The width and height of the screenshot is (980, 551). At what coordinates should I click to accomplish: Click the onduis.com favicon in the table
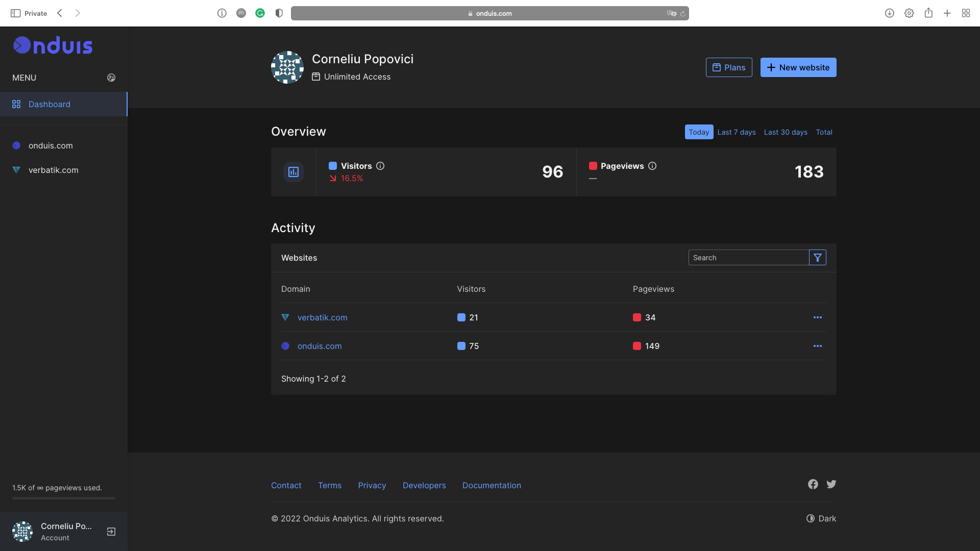tap(285, 346)
